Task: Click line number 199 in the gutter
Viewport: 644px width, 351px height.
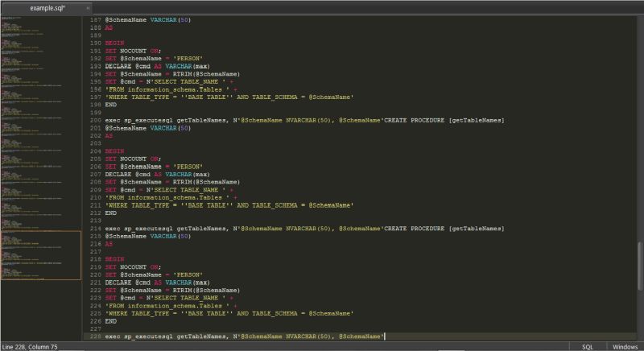Action: [95, 113]
